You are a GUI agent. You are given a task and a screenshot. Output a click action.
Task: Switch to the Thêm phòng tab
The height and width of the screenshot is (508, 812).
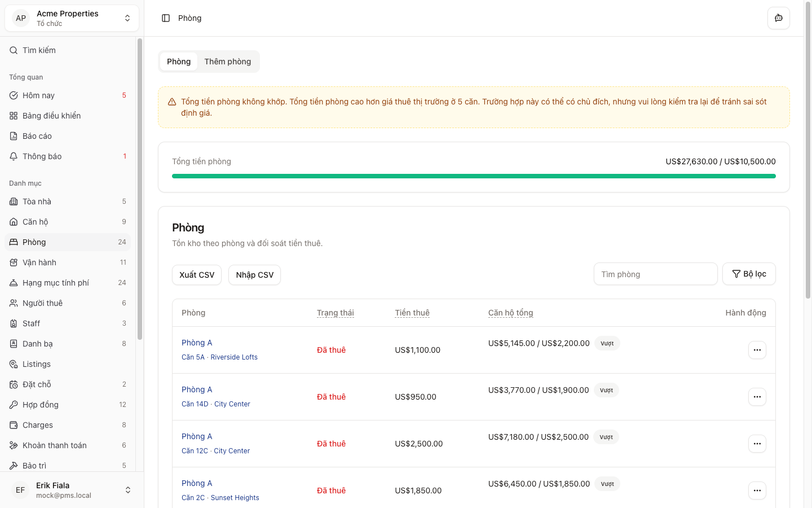pos(227,62)
